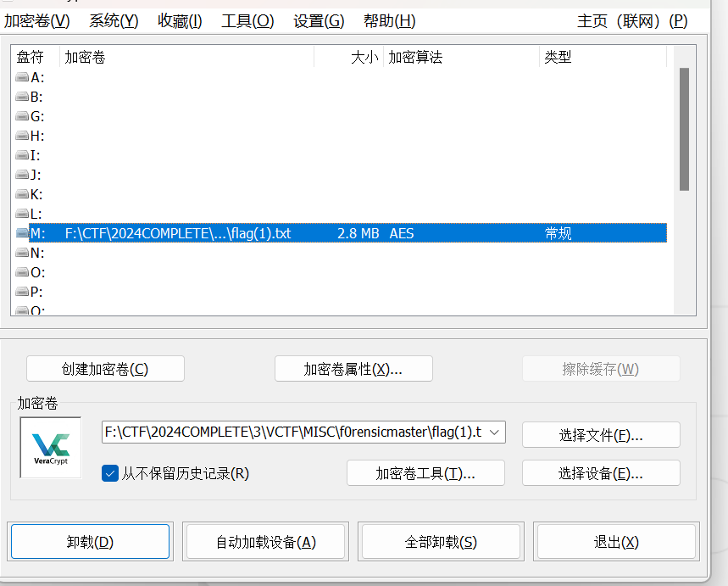This screenshot has width=728, height=586.
Task: Toggle 从不保留历史记录 checkbox
Action: [110, 473]
